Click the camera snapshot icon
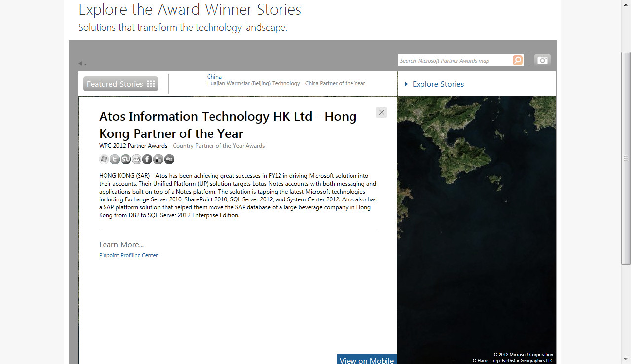Viewport: 631px width, 364px height. click(x=542, y=60)
